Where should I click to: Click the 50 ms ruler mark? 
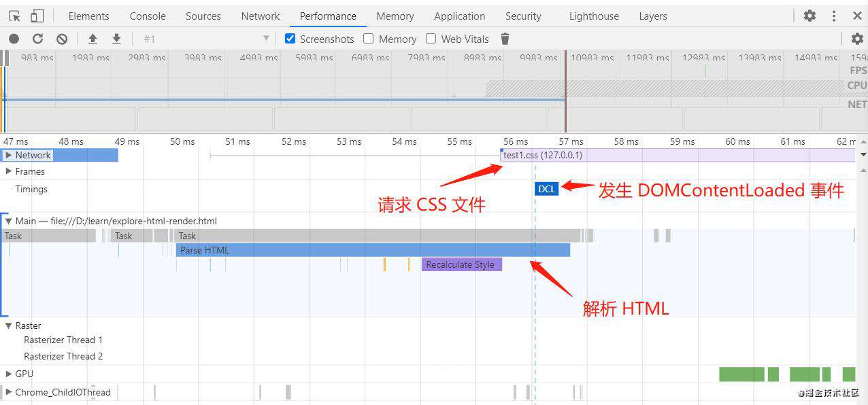(182, 141)
